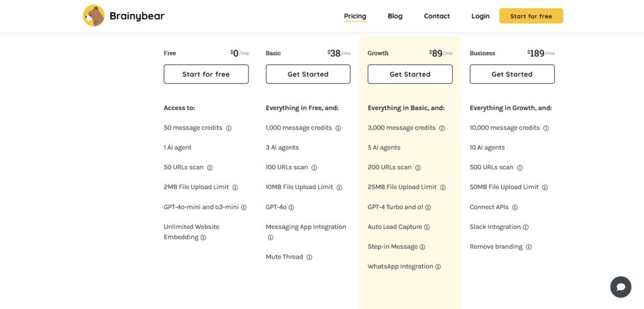
Task: Show info for 25MB File Upload Limit
Action: 443,188
